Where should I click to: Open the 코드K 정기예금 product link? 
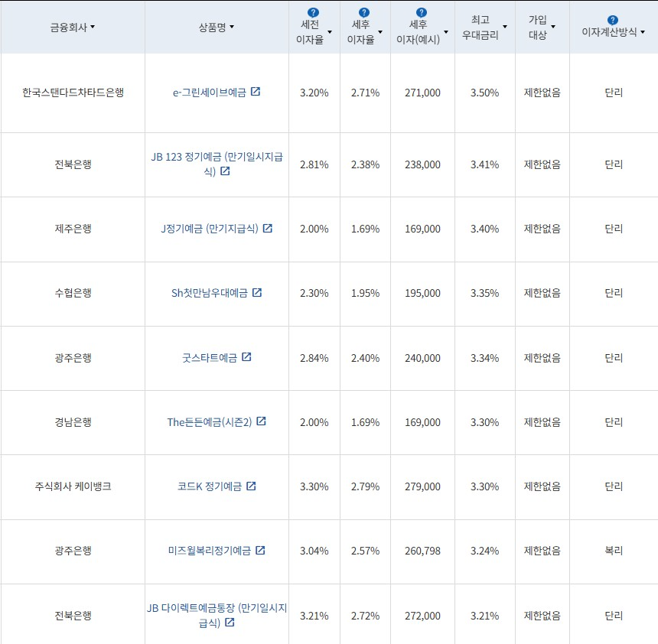pos(210,486)
